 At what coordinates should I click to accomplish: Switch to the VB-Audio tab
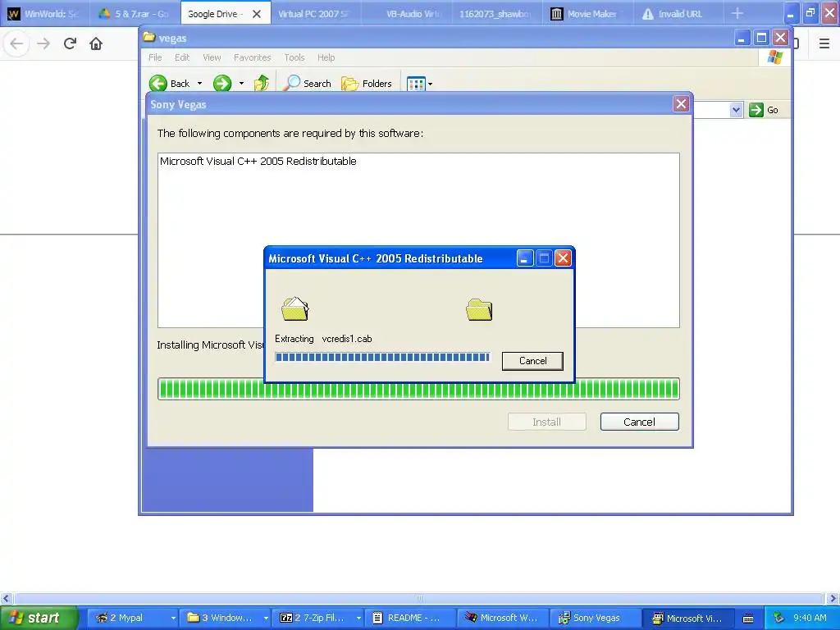[407, 14]
